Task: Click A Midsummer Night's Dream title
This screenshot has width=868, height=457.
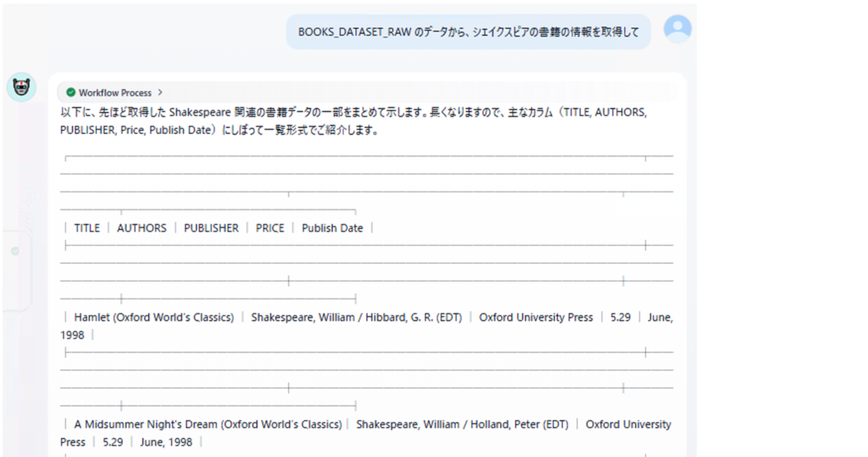Action: [208, 424]
